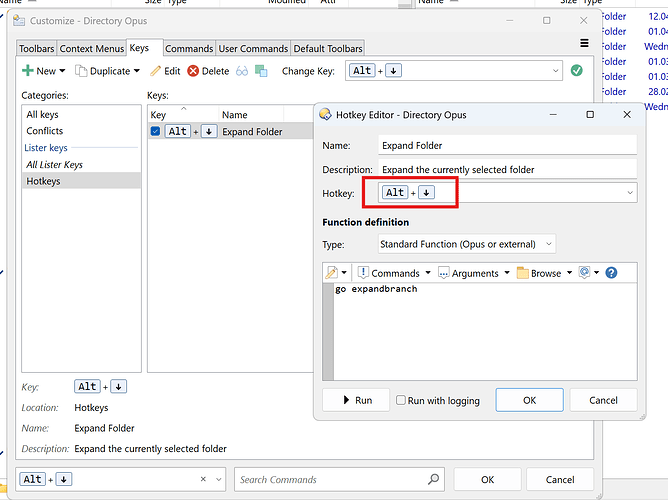Select the All keys category
The height and width of the screenshot is (500, 668).
pyautogui.click(x=81, y=115)
